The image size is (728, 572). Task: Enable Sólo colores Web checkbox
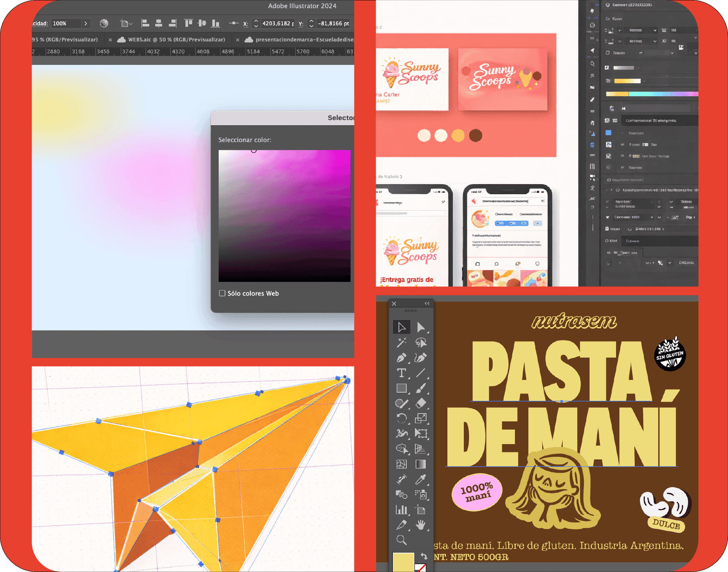click(x=222, y=293)
